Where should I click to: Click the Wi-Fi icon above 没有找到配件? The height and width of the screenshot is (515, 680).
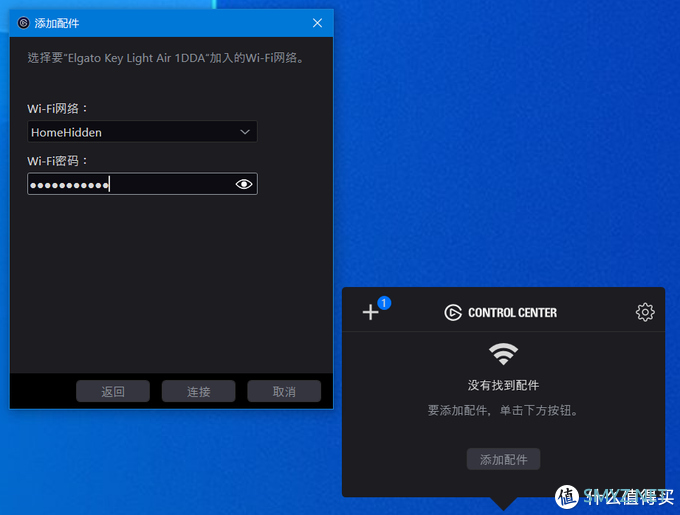point(503,354)
